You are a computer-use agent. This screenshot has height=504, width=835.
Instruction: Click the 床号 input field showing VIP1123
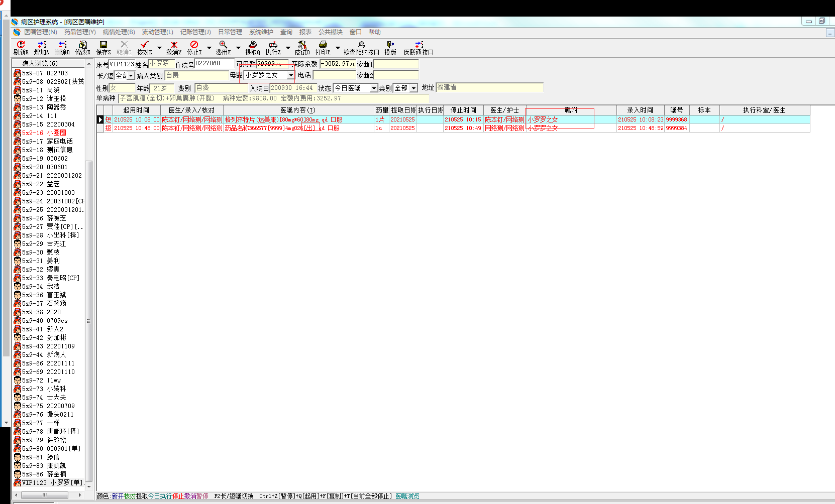[122, 64]
